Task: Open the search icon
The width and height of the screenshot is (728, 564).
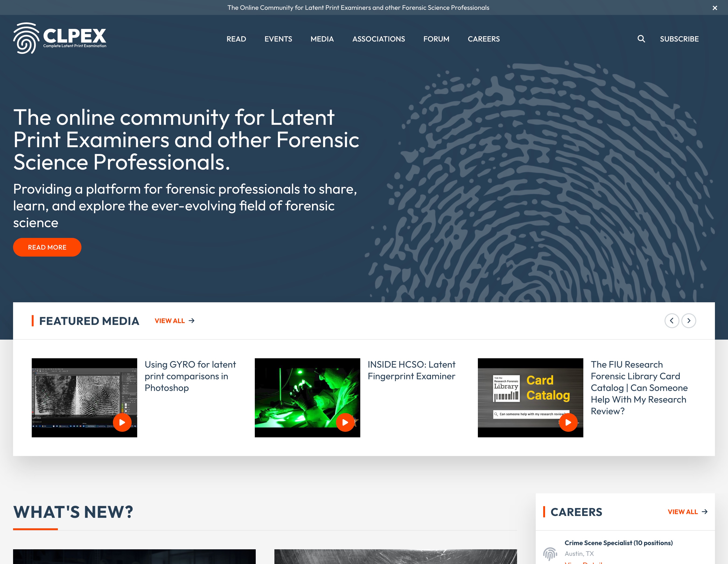Action: [641, 38]
